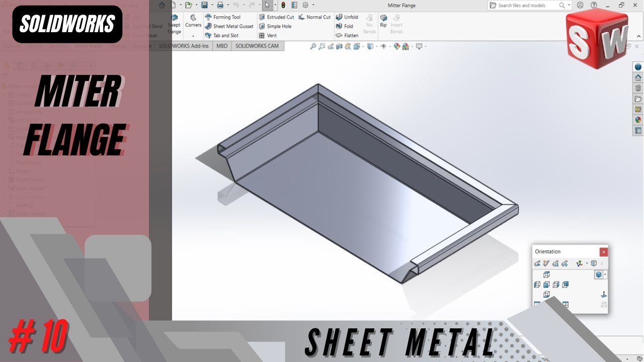Open SOLIDWORKS Resources in task pane
644x362 pixels.
(x=638, y=77)
